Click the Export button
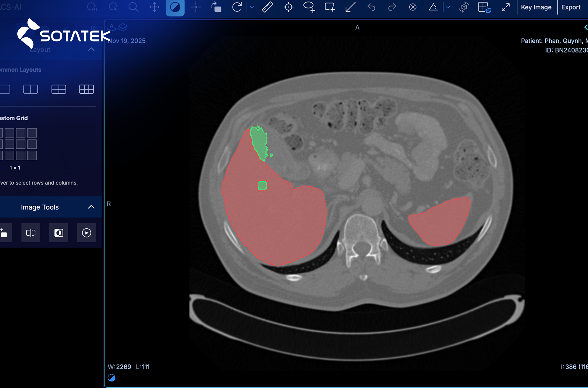This screenshot has width=588, height=388. pos(571,7)
